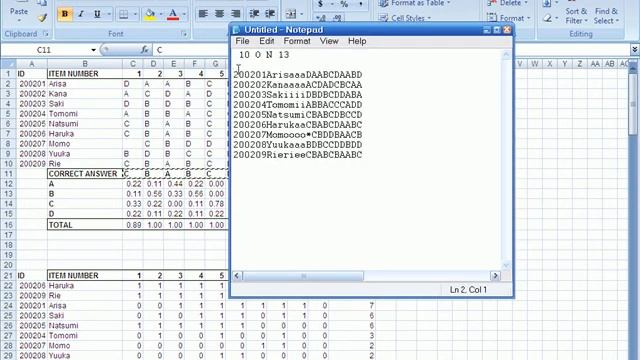This screenshot has width=640, height=360.
Task: Decrease indent icon
Action: [254, 14]
